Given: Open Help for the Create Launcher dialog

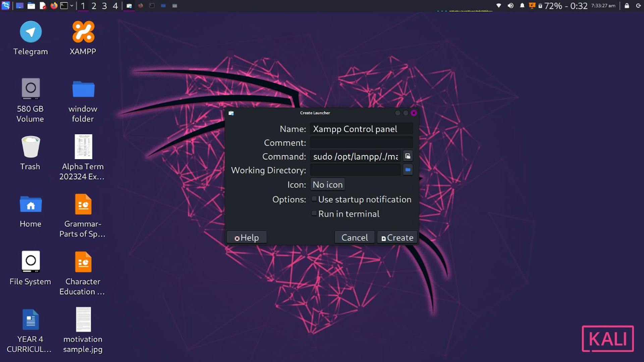Looking at the screenshot, I should click(247, 237).
